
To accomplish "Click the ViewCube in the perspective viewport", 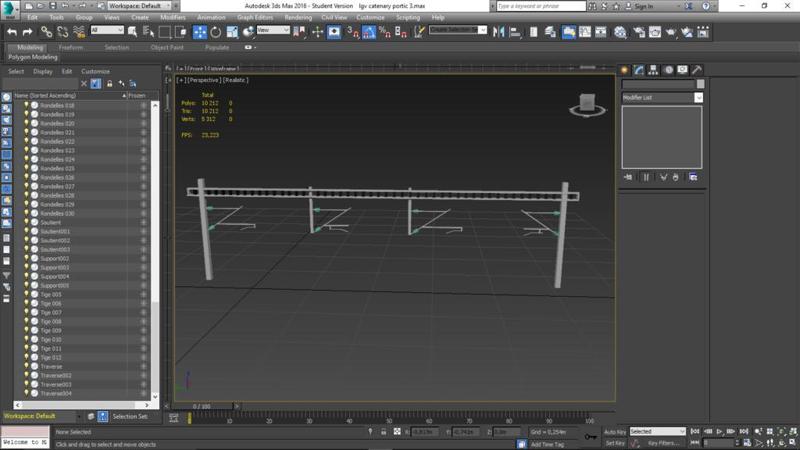I will coord(583,103).
